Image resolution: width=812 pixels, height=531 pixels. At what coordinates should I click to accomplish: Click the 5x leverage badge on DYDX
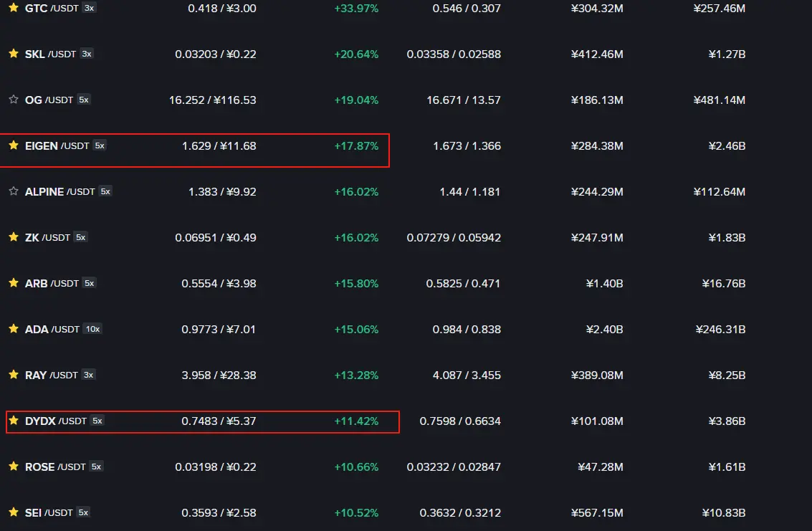point(97,421)
